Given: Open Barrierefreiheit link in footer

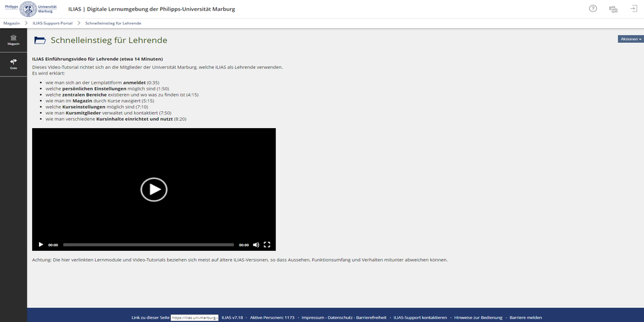Looking at the screenshot, I should [372, 317].
